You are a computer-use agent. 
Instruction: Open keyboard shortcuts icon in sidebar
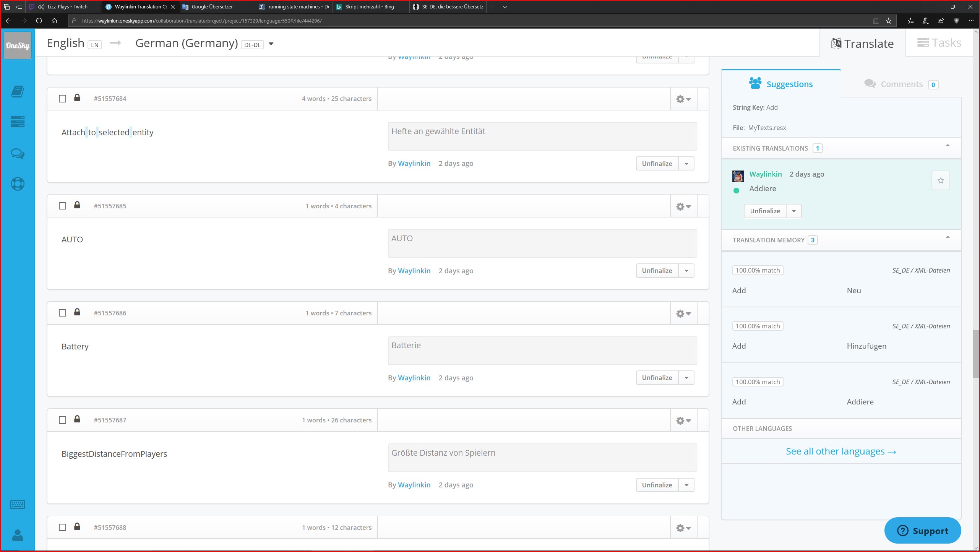18,505
